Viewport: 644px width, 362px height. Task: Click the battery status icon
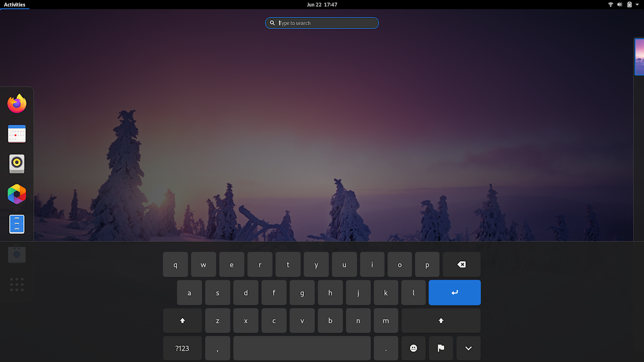[x=629, y=5]
